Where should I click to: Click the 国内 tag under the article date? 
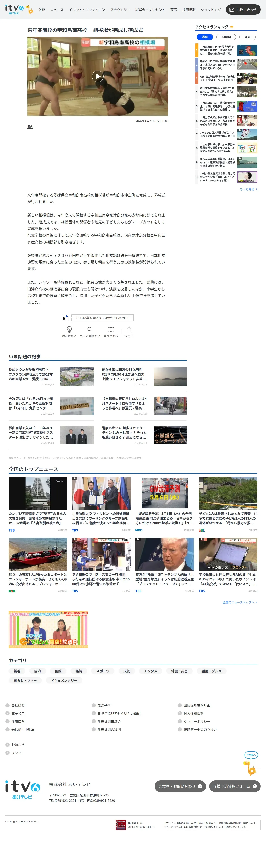30,127
